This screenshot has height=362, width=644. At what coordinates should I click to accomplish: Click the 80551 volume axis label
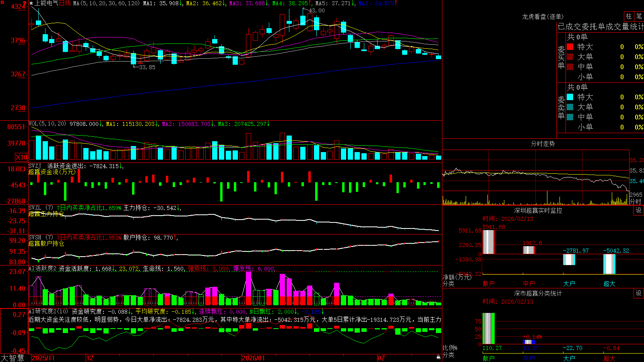click(17, 127)
